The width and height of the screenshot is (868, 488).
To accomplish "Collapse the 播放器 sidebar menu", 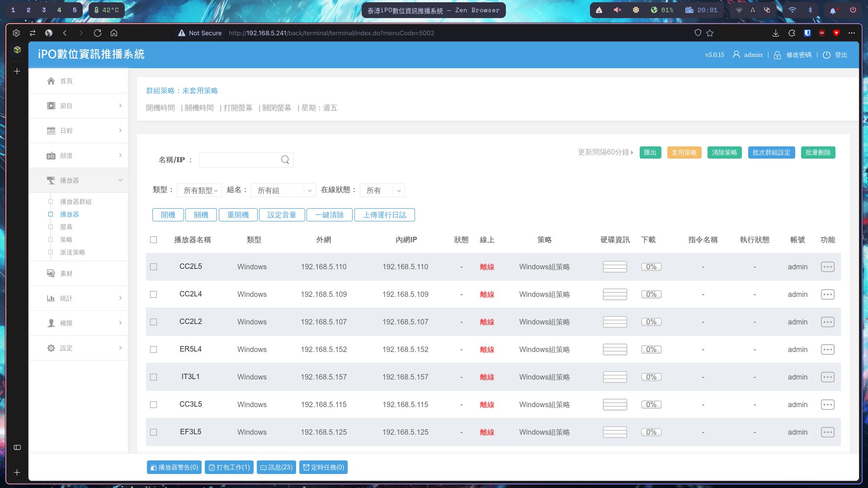I will 78,180.
